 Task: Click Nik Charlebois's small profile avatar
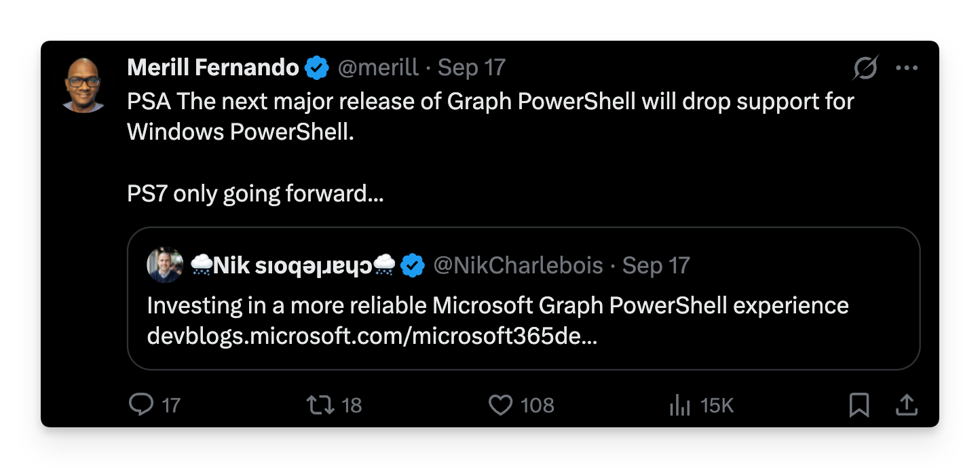[x=165, y=265]
